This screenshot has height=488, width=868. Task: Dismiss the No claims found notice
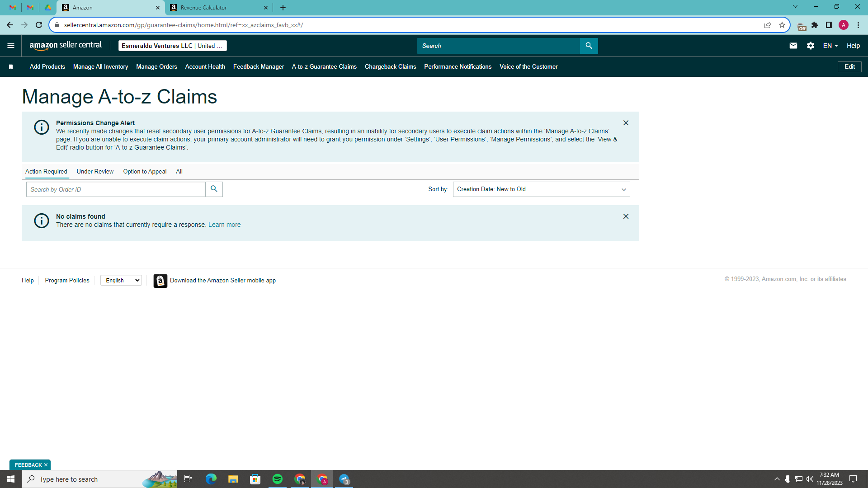click(x=626, y=216)
